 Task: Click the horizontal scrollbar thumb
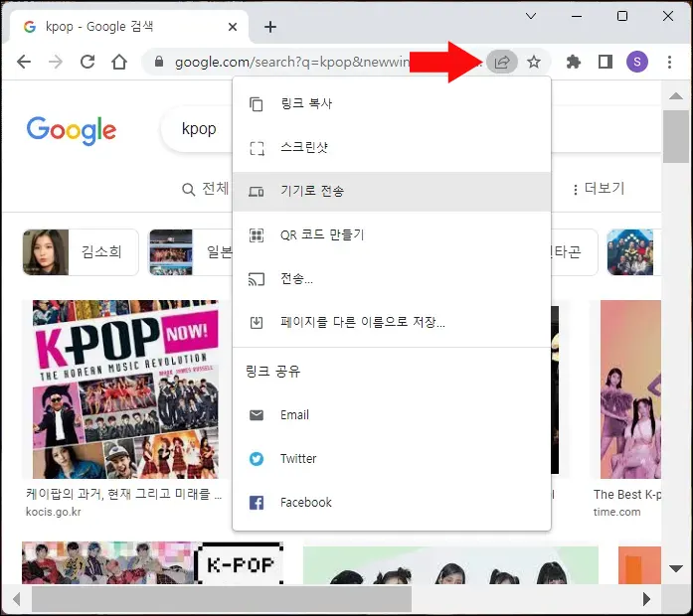point(222,600)
